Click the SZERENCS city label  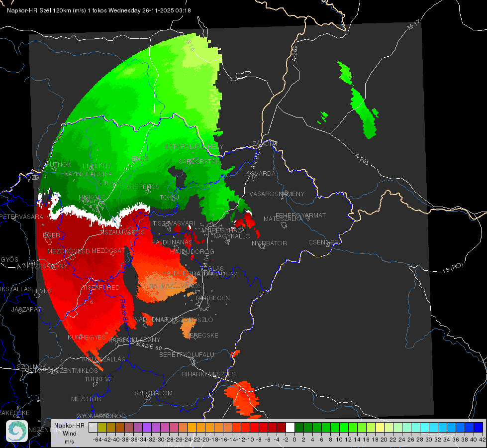pyautogui.click(x=143, y=187)
